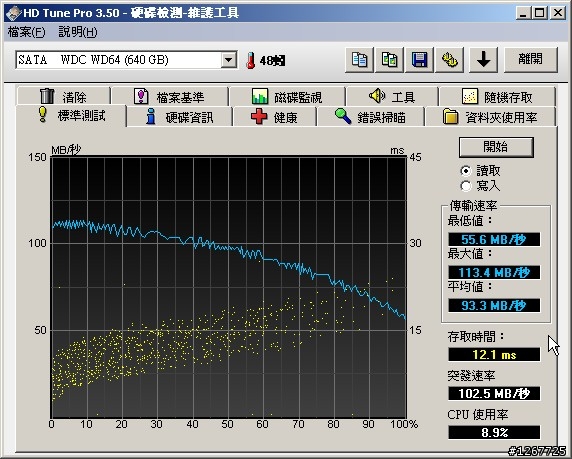This screenshot has width=572, height=459.
Task: Click the trash can icon on 清除 tab
Action: (x=47, y=96)
